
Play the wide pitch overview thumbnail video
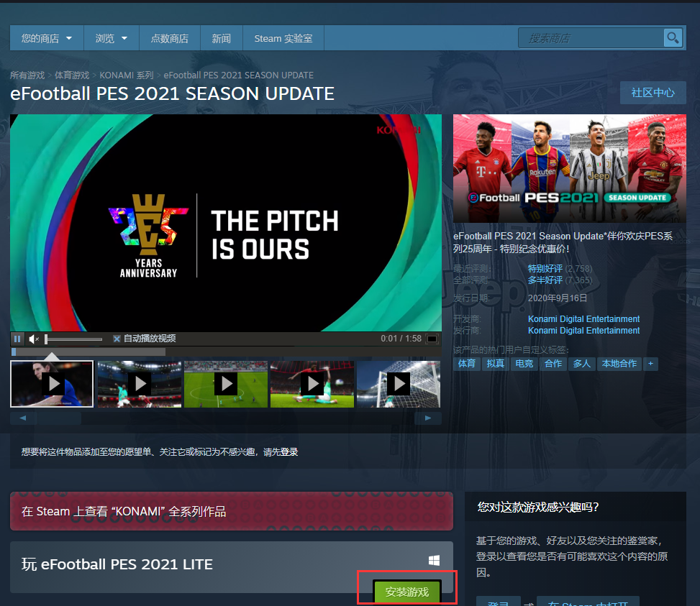pyautogui.click(x=226, y=384)
